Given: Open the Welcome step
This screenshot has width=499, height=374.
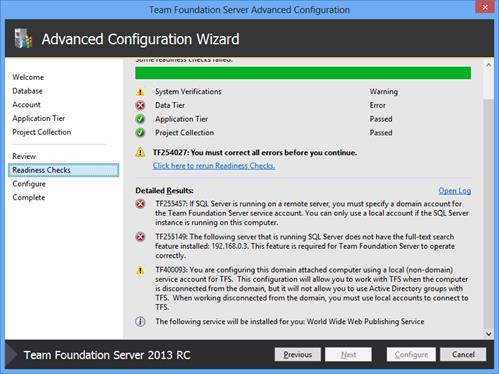Looking at the screenshot, I should click(x=28, y=77).
